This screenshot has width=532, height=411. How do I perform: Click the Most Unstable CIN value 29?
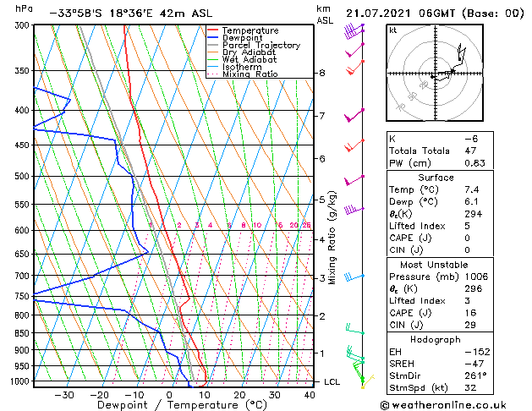pos(470,325)
